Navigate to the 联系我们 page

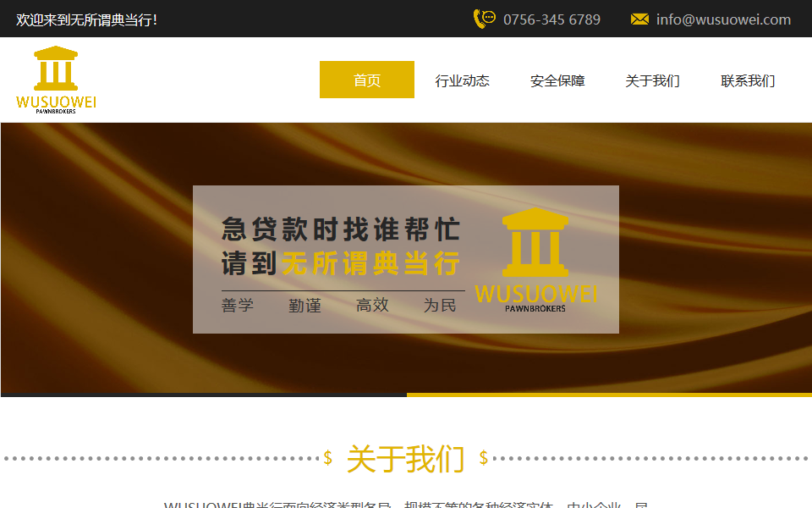point(748,80)
